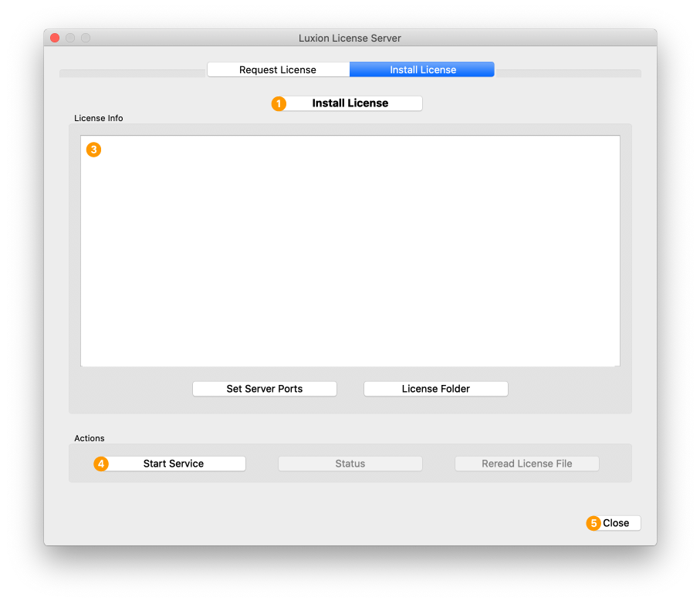Click the License Info section label
The height and width of the screenshot is (604, 700).
[x=98, y=118]
